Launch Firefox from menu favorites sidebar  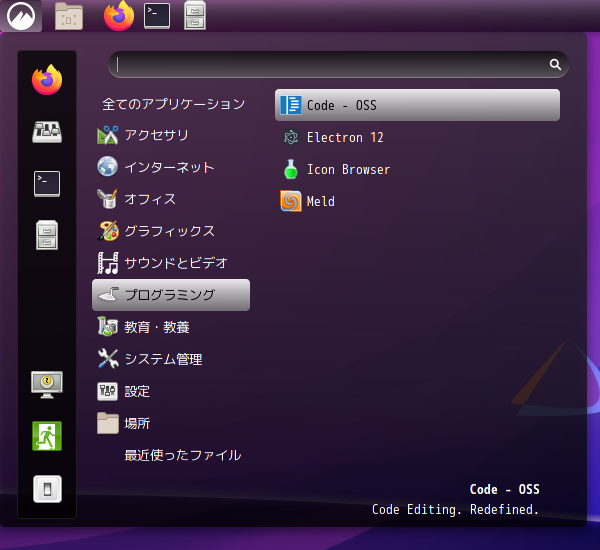tap(47, 80)
